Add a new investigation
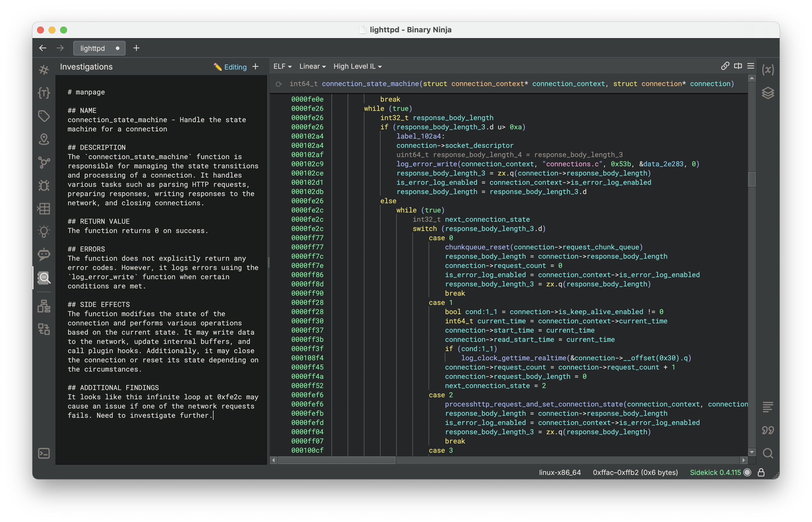Screen dimensions: 812x522 pos(255,67)
